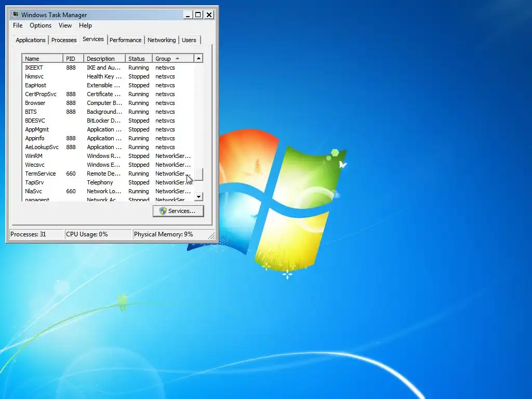The height and width of the screenshot is (399, 532).
Task: Select the AppMgmt service row
Action: point(108,129)
